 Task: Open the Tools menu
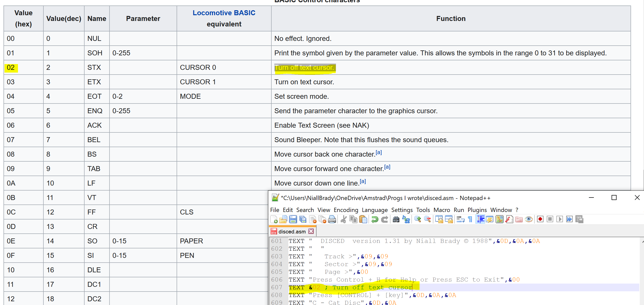[x=423, y=210]
